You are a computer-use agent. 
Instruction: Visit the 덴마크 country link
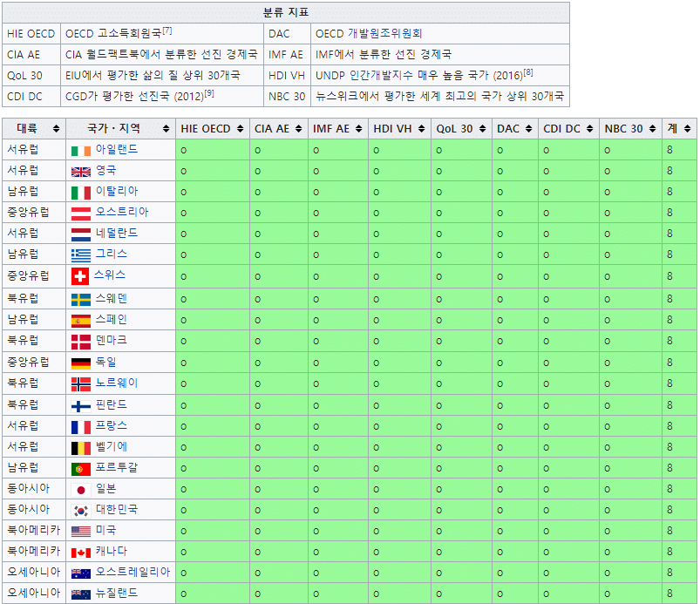(112, 340)
